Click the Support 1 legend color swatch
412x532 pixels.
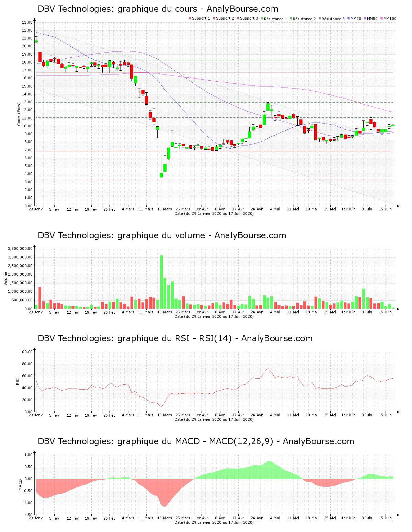coord(190,19)
